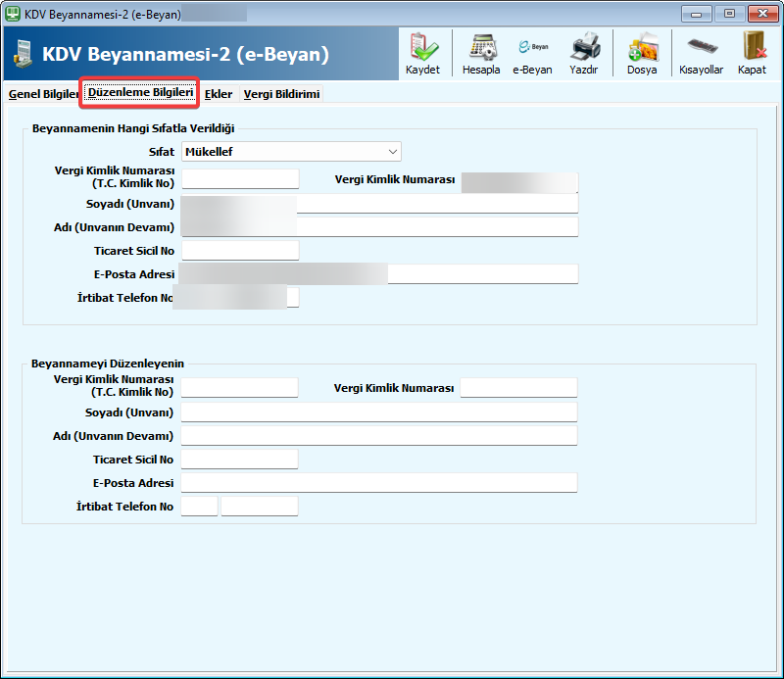Click the application icon in title bar
Image resolution: width=784 pixels, height=679 pixels.
[x=13, y=14]
